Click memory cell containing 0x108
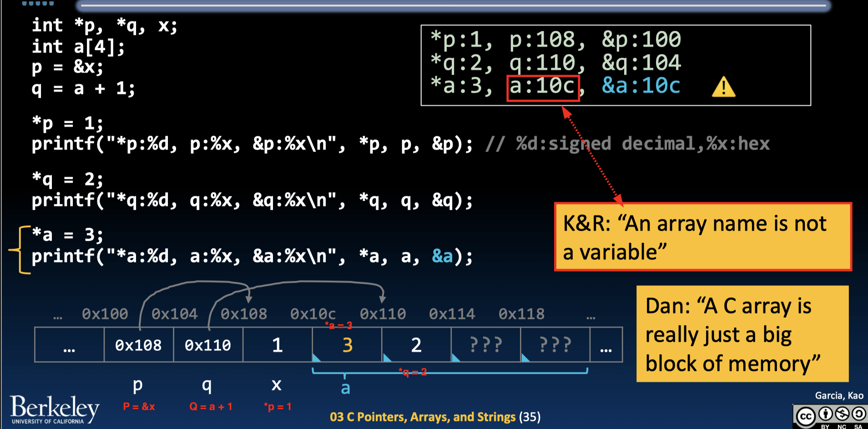The width and height of the screenshot is (868, 429). click(x=138, y=345)
